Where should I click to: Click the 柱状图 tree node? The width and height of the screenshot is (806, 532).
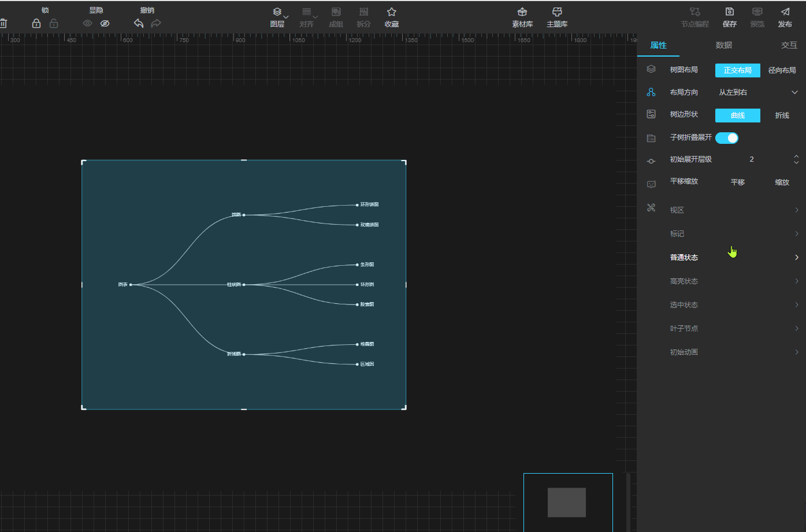pyautogui.click(x=236, y=285)
